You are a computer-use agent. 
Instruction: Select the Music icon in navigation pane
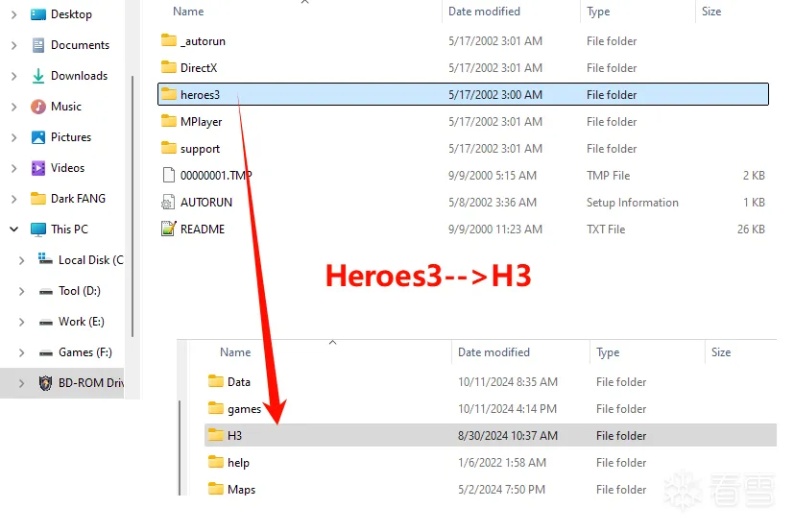38,107
